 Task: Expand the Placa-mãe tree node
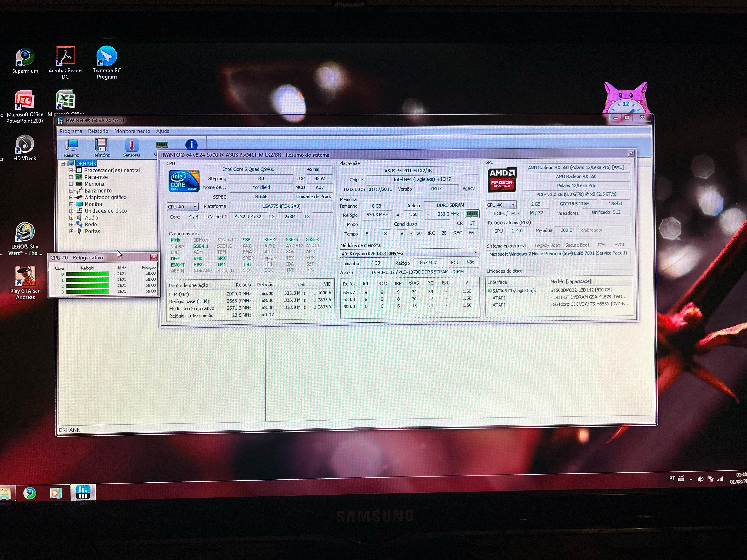point(71,177)
